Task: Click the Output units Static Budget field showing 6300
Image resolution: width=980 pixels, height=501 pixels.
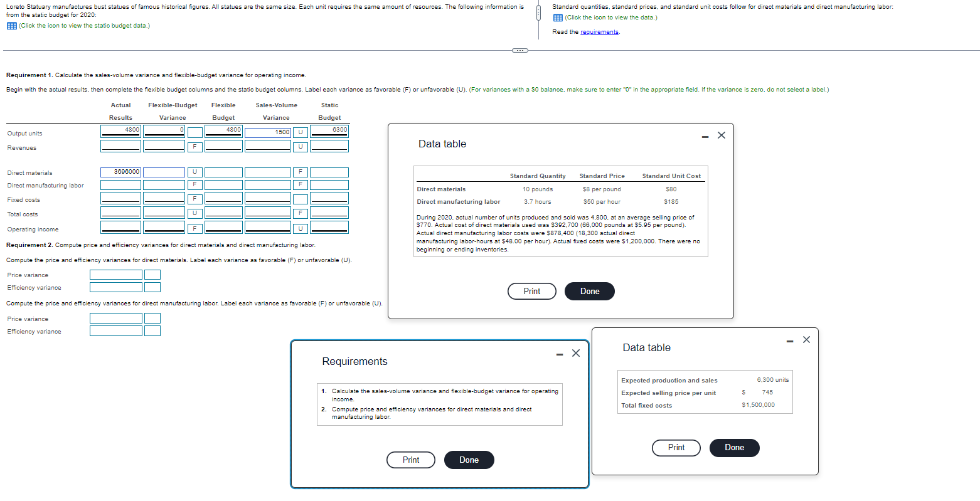Action: coord(329,130)
